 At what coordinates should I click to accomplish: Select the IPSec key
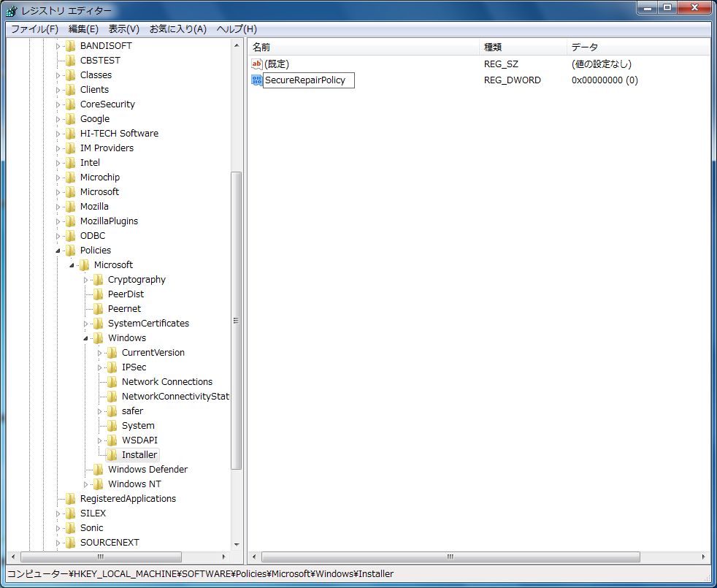[x=134, y=367]
